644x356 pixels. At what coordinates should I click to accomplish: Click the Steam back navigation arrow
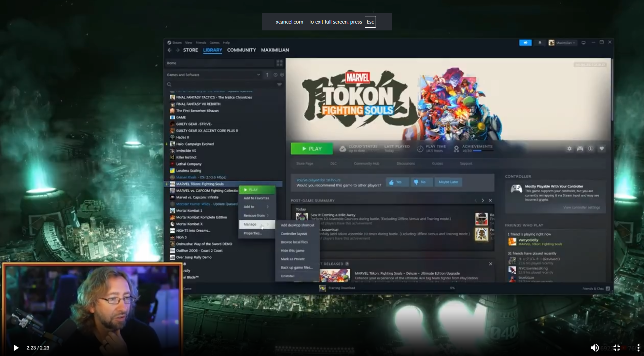point(170,50)
